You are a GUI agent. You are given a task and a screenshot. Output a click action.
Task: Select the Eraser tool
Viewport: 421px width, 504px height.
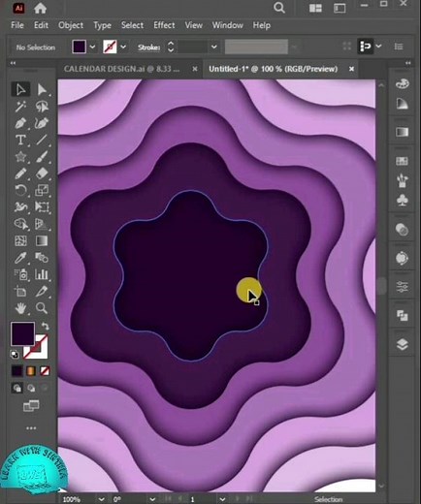tap(42, 173)
